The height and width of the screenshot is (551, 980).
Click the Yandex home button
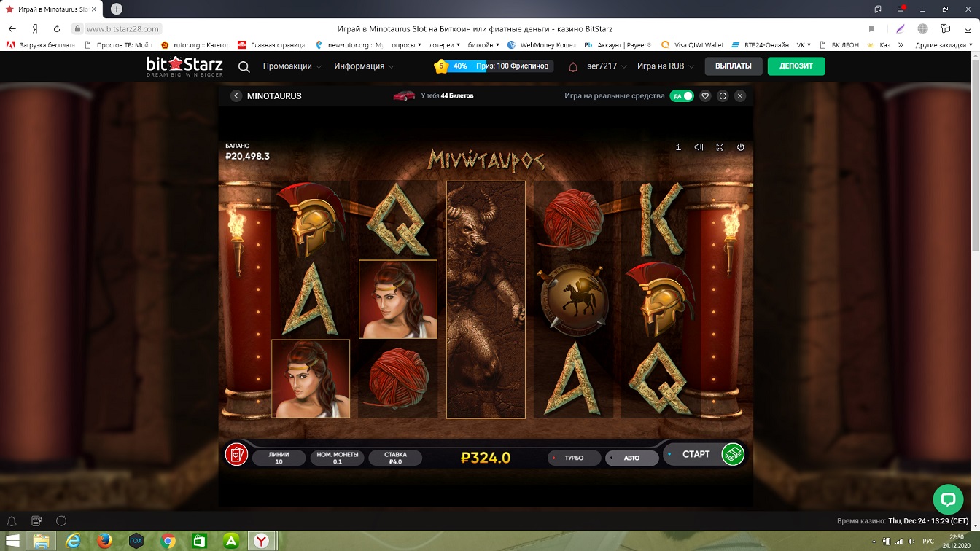[x=34, y=28]
